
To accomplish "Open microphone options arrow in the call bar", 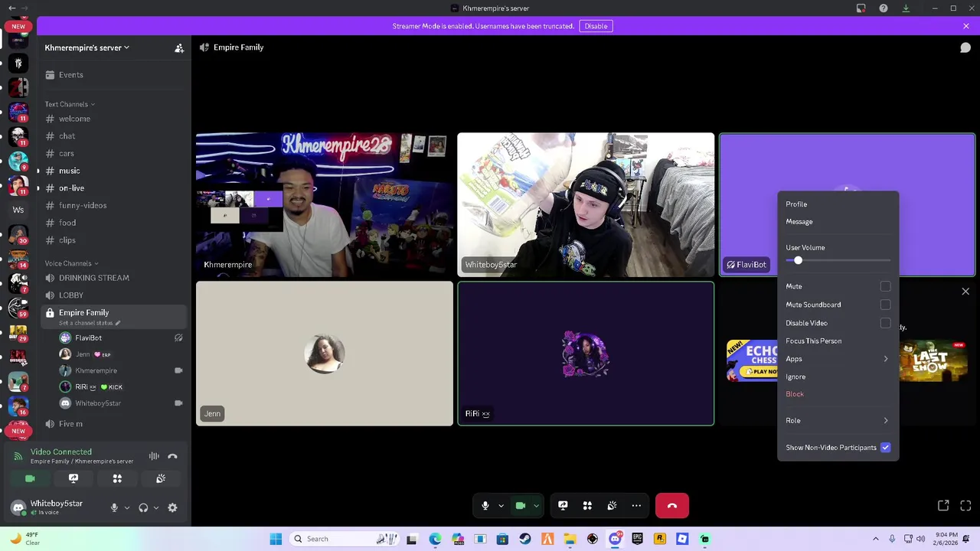I will tap(501, 505).
